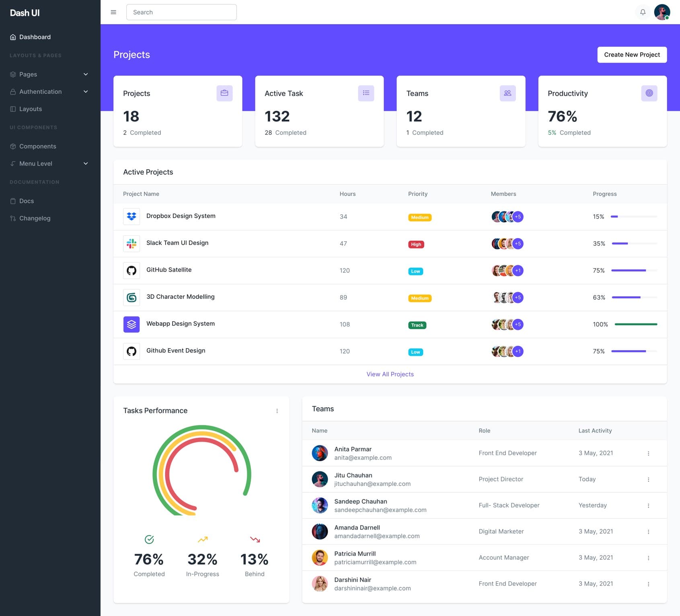Go to Dashboard in the sidebar
The width and height of the screenshot is (680, 616).
point(35,37)
